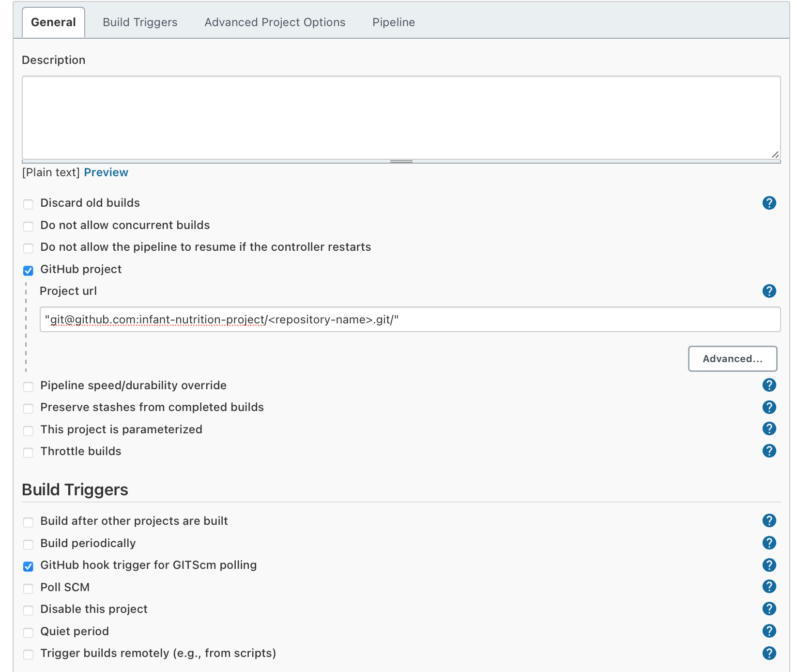The height and width of the screenshot is (672, 797).
Task: Enable Discard old builds checkbox
Action: click(x=29, y=204)
